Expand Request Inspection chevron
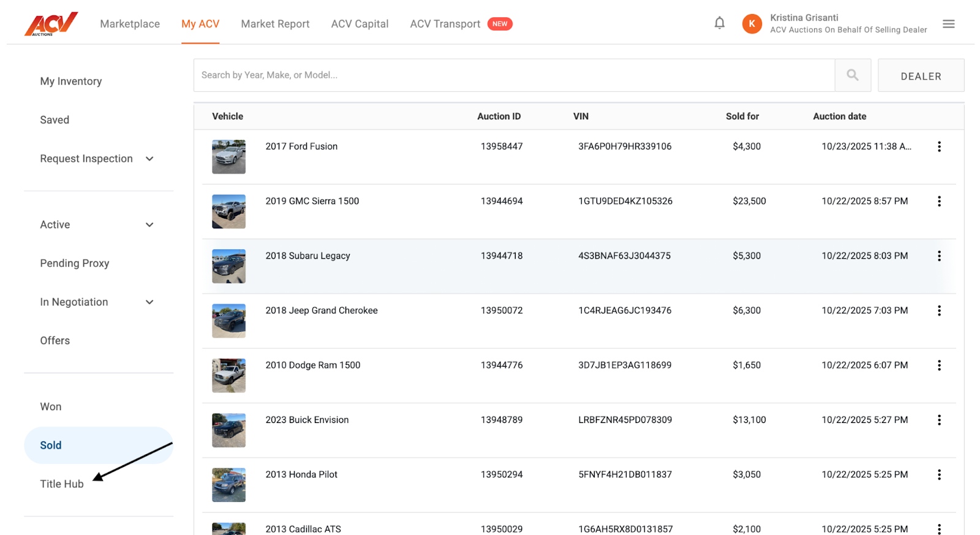The image size is (980, 535). tap(149, 159)
